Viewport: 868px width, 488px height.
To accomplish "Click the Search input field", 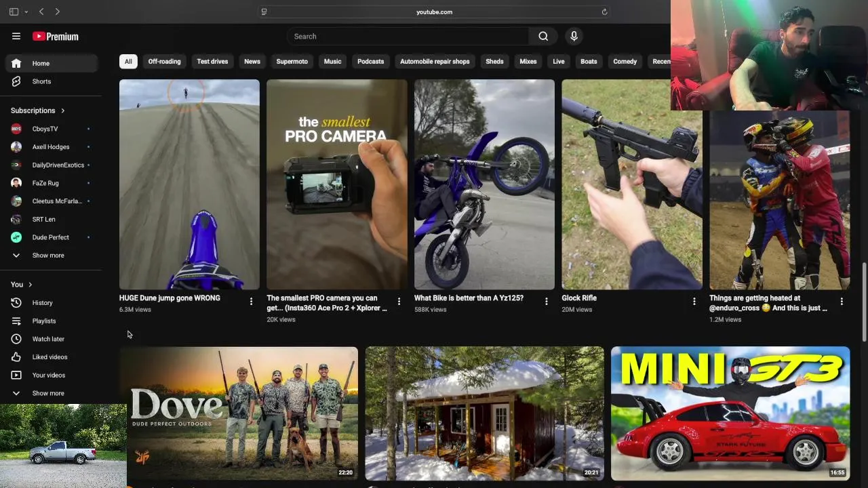I will coord(408,37).
